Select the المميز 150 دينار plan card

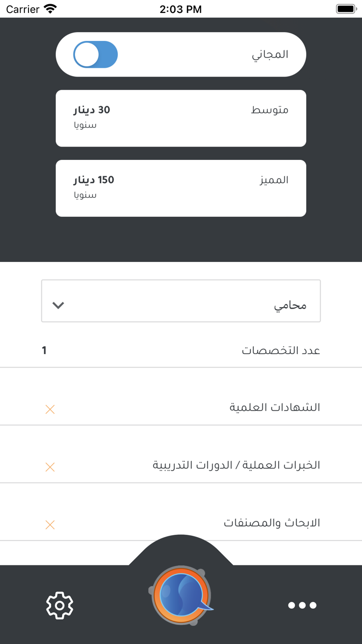(180, 188)
